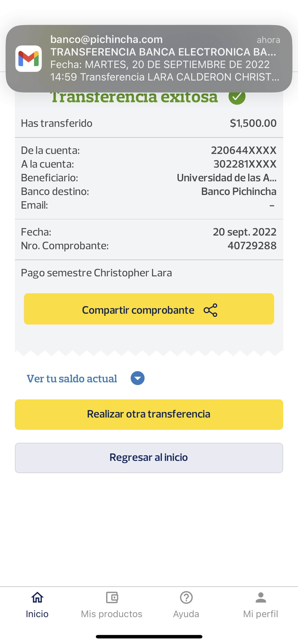Tap the share icon on Compartir comprobante
This screenshot has width=298, height=644.
point(211,310)
